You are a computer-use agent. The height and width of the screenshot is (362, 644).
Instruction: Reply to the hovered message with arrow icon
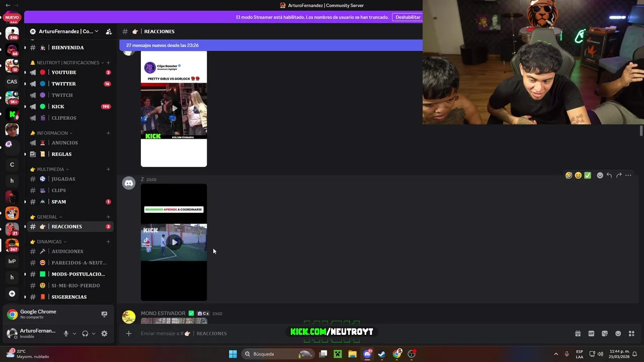pos(609,175)
